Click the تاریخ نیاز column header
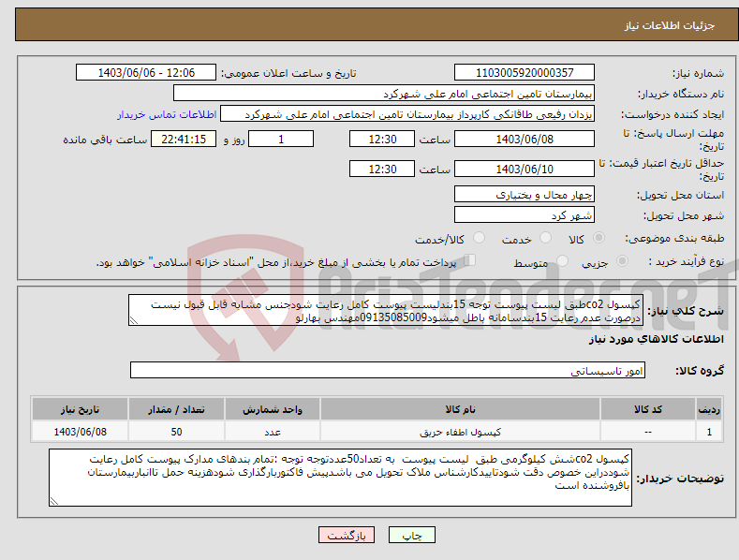This screenshot has width=739, height=560. click(x=81, y=409)
